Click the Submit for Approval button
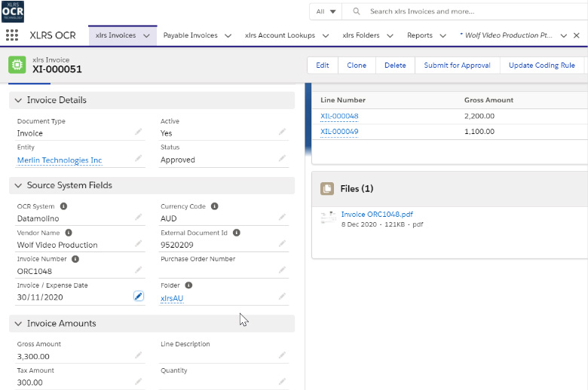 tap(457, 66)
